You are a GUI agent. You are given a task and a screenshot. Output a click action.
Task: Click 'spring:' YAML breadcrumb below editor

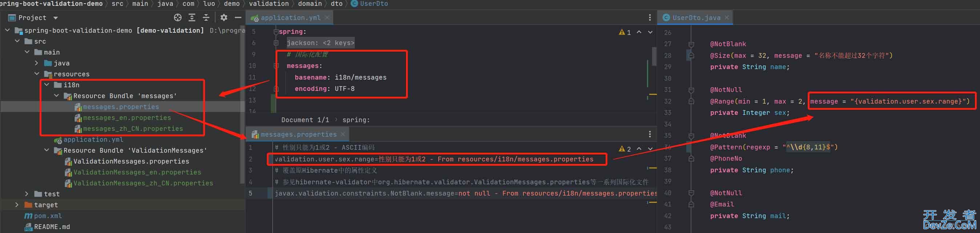(356, 120)
